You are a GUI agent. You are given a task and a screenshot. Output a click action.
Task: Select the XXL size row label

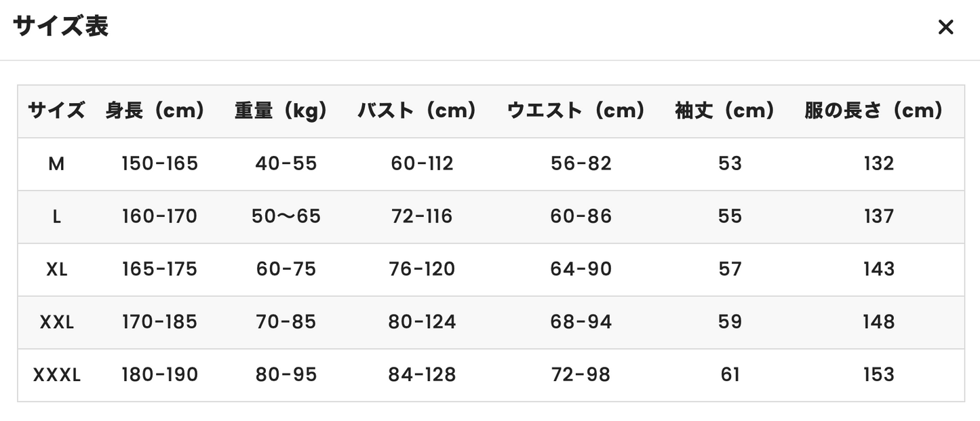(56, 322)
